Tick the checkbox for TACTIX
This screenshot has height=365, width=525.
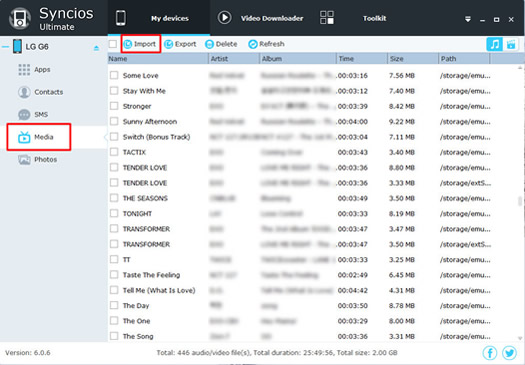pyautogui.click(x=114, y=152)
